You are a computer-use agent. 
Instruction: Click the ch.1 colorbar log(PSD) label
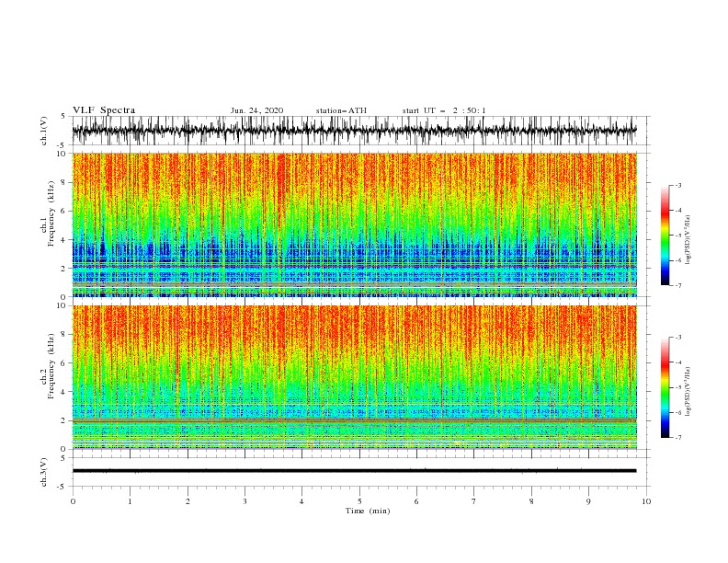pos(688,240)
